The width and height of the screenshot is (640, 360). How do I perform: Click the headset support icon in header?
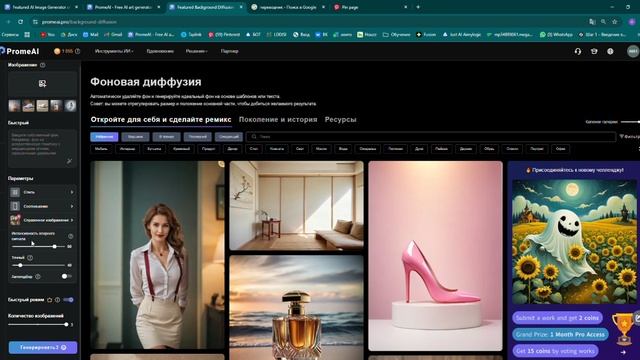point(578,51)
